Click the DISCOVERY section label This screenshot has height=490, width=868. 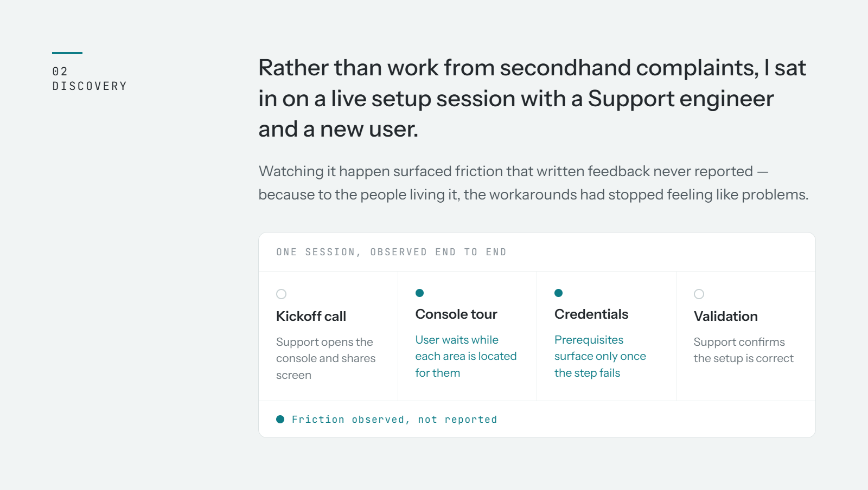(90, 86)
